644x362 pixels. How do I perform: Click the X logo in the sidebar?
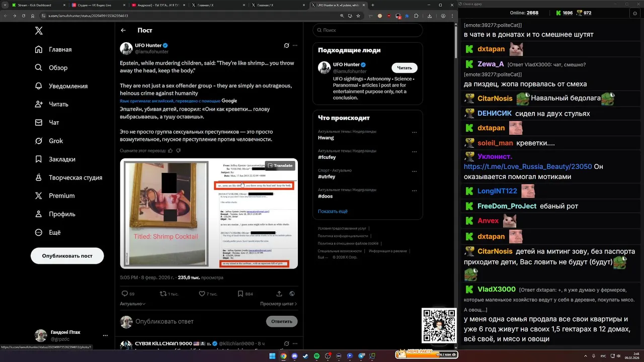click(39, 31)
